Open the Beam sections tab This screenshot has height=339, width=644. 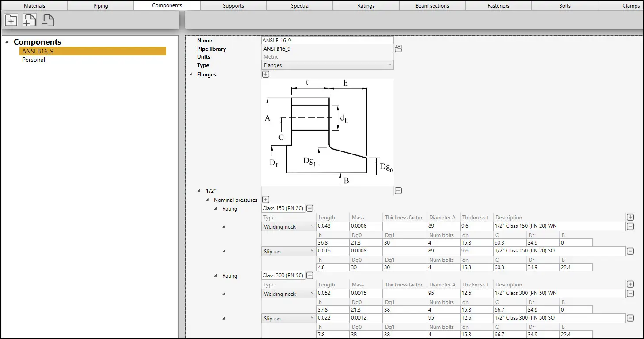pyautogui.click(x=432, y=6)
